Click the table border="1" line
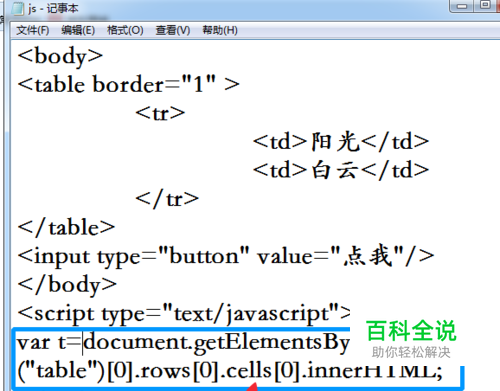Viewport: 500px width, 391px height. click(129, 84)
